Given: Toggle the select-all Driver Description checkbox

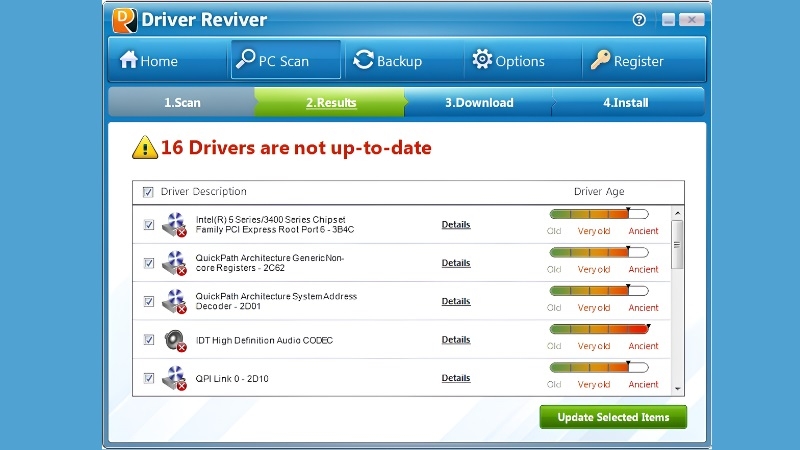Looking at the screenshot, I should click(x=148, y=192).
